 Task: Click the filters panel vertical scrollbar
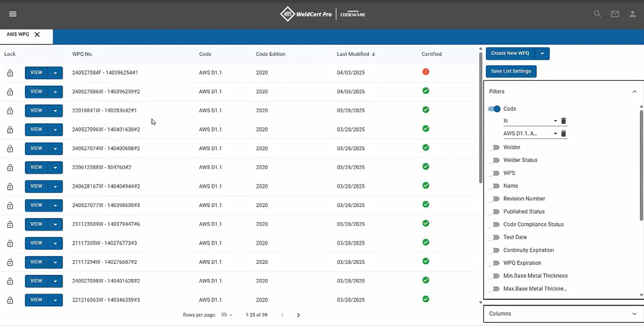tap(641, 166)
